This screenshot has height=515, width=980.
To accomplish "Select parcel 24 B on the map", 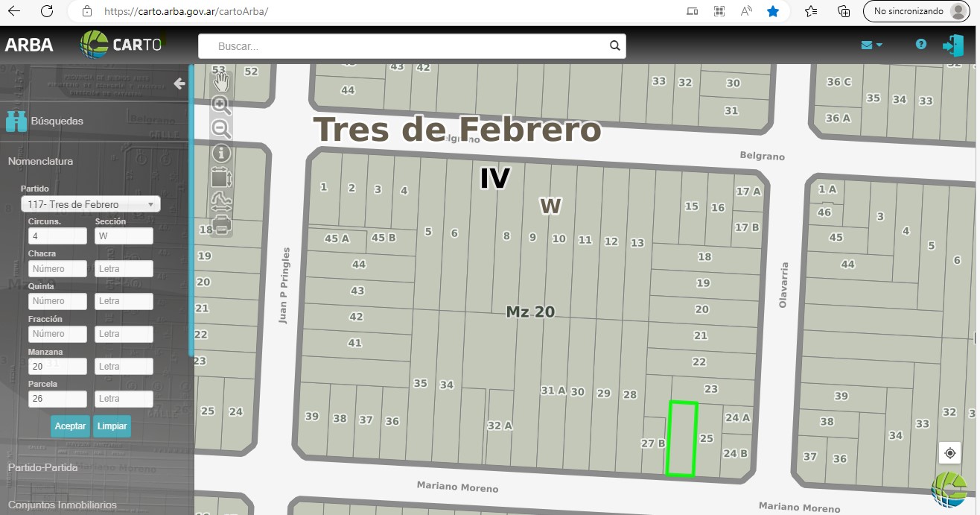I will point(735,453).
